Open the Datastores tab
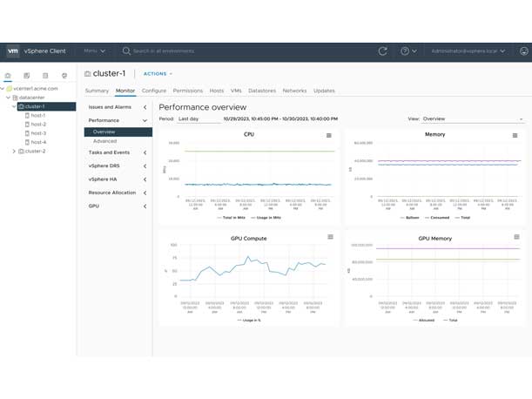The image size is (532, 399). [x=261, y=91]
